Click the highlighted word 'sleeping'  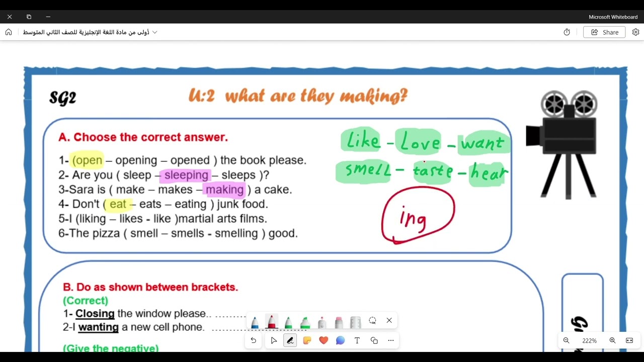(186, 175)
